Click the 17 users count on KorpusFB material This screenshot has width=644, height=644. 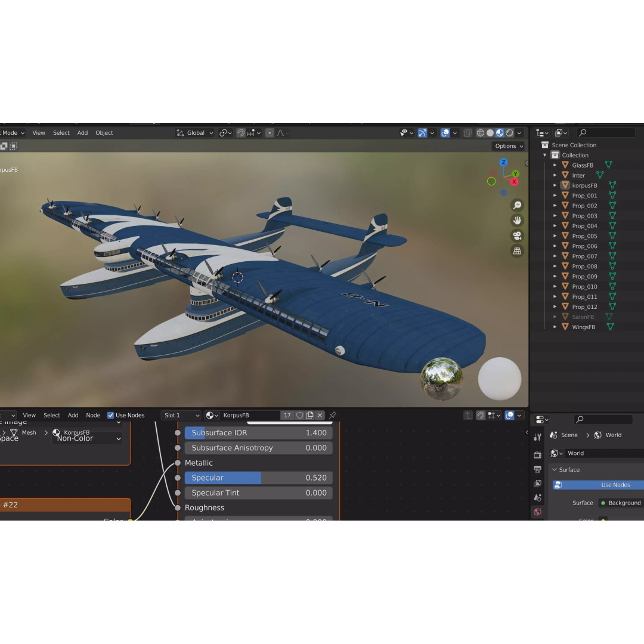coord(287,415)
